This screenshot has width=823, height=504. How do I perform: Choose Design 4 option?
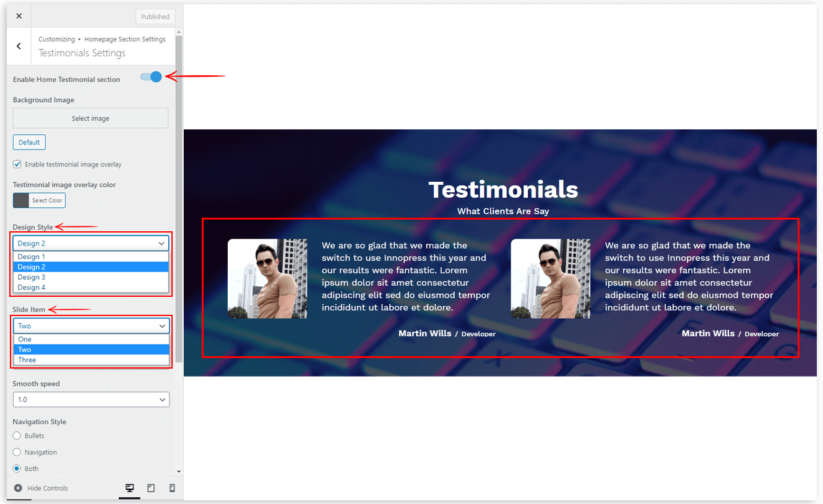click(x=91, y=288)
